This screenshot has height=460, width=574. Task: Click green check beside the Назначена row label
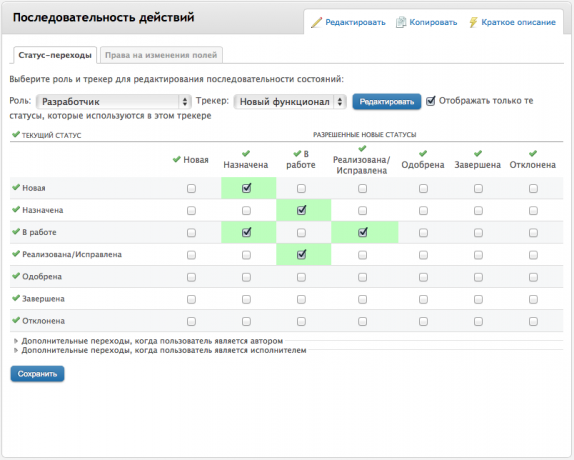point(16,209)
